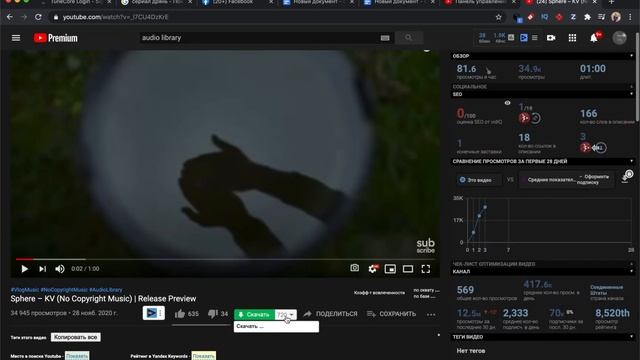The height and width of the screenshot is (360, 640).
Task: Collapse the views comparison 28 days section
Action: coord(631,161)
